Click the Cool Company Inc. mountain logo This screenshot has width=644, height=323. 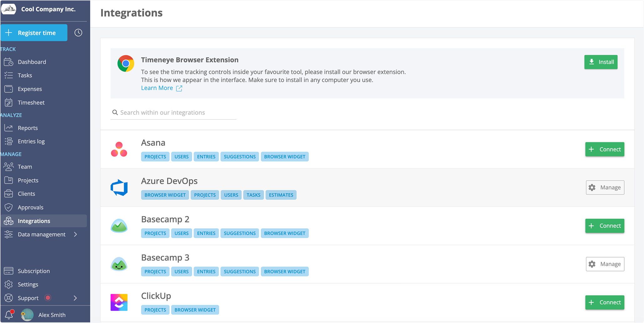[x=9, y=9]
